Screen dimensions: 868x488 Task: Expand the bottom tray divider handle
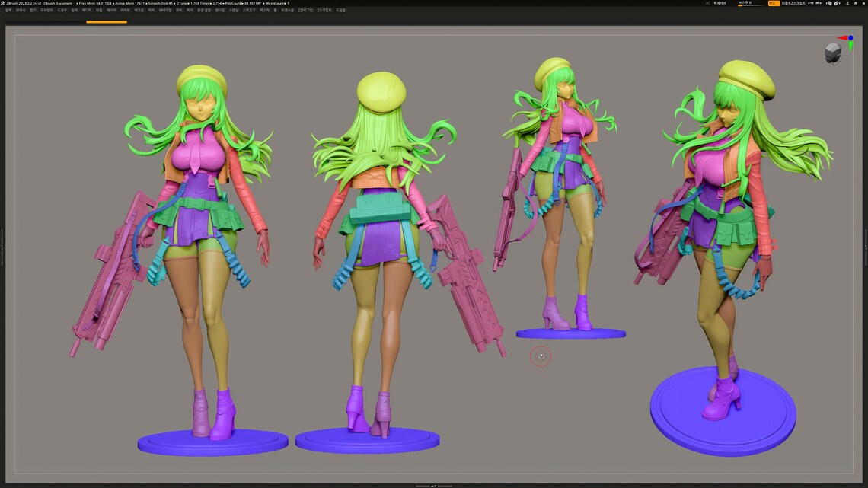pyautogui.click(x=433, y=485)
